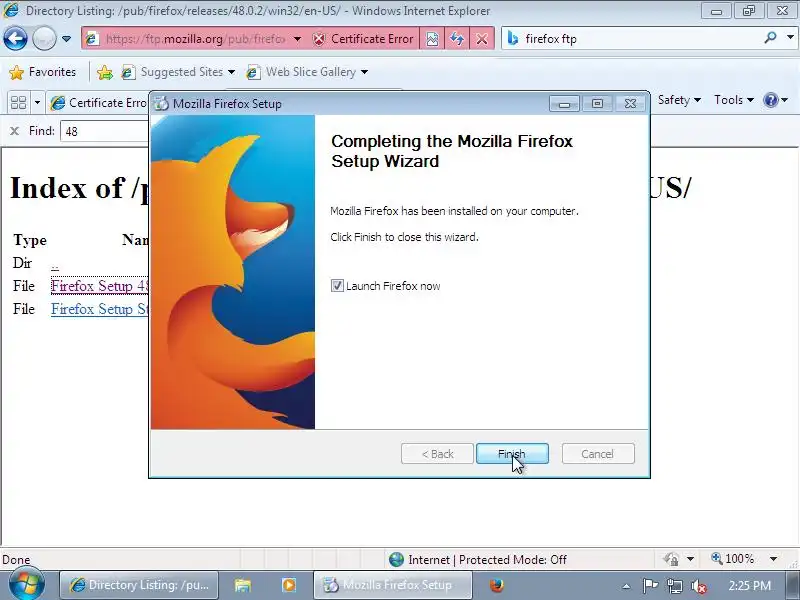Go back with Internet Explorer back arrow
The height and width of the screenshot is (600, 800).
coord(15,38)
